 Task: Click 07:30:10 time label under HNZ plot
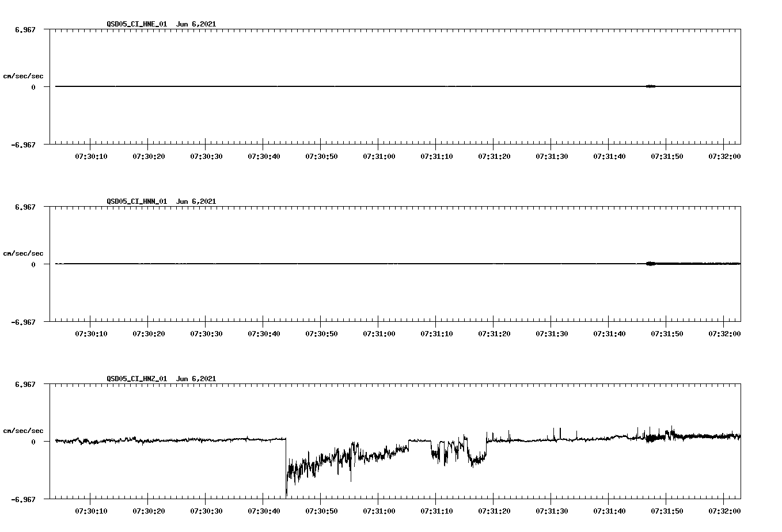[91, 511]
